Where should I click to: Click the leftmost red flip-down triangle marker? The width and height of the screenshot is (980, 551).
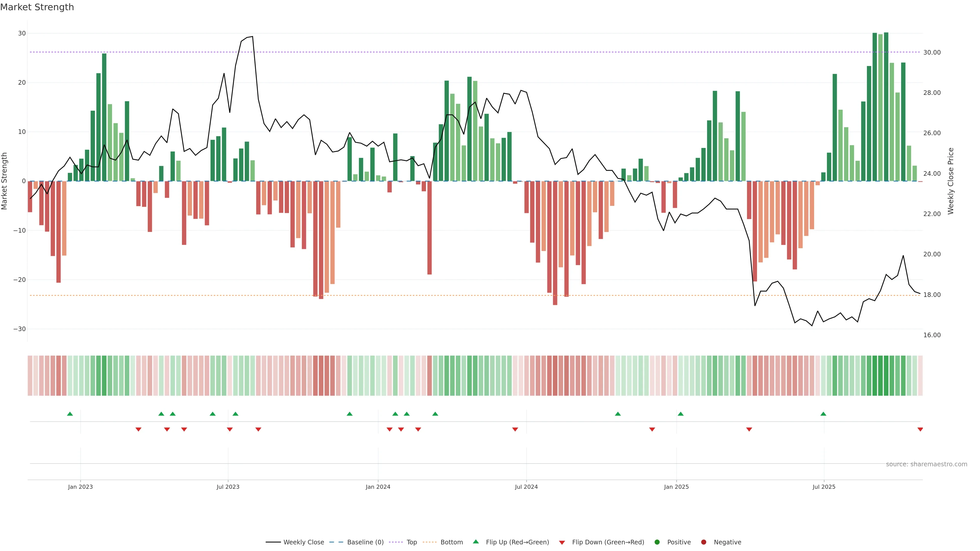pyautogui.click(x=139, y=429)
